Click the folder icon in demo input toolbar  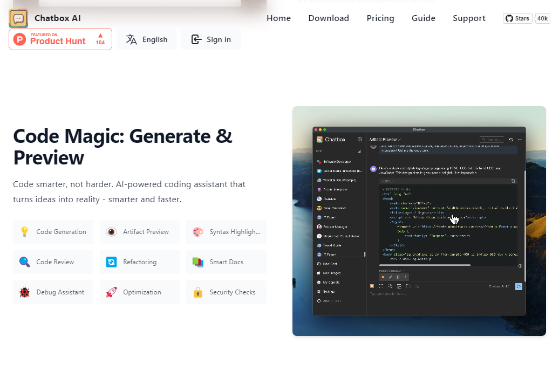coord(408,286)
